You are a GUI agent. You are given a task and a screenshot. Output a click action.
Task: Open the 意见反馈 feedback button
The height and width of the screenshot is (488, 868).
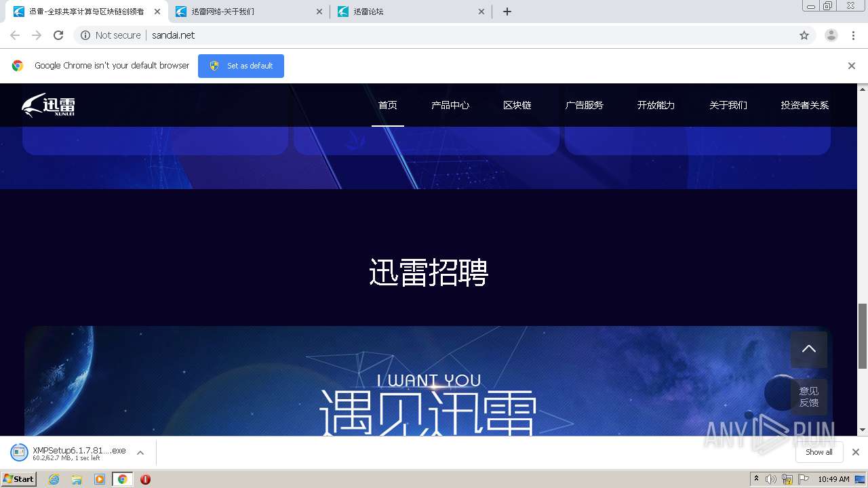(809, 396)
